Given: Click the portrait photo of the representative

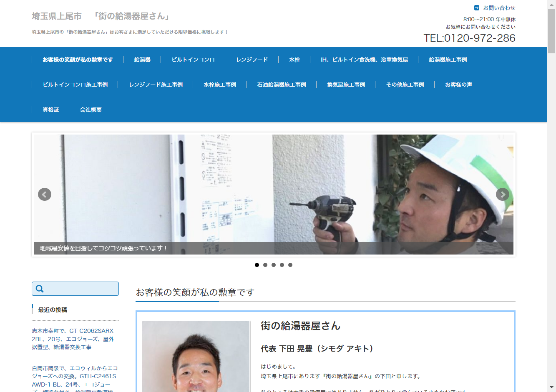Looking at the screenshot, I should [196, 356].
